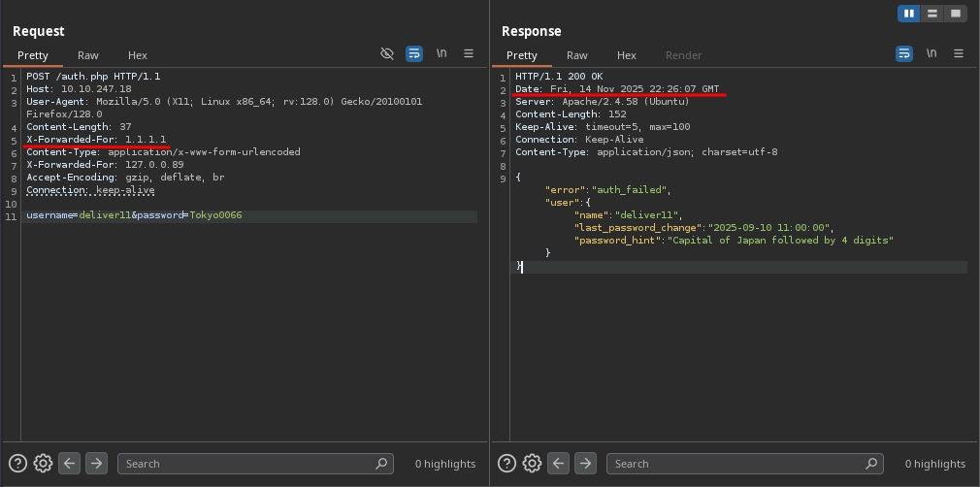The width and height of the screenshot is (980, 487).
Task: Select combined tabbed layout icon
Action: point(956,14)
